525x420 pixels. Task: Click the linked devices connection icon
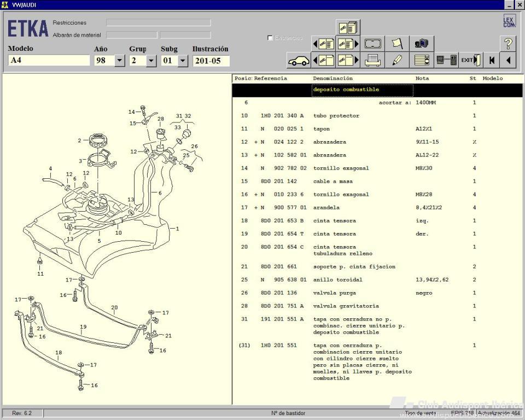[x=446, y=60]
